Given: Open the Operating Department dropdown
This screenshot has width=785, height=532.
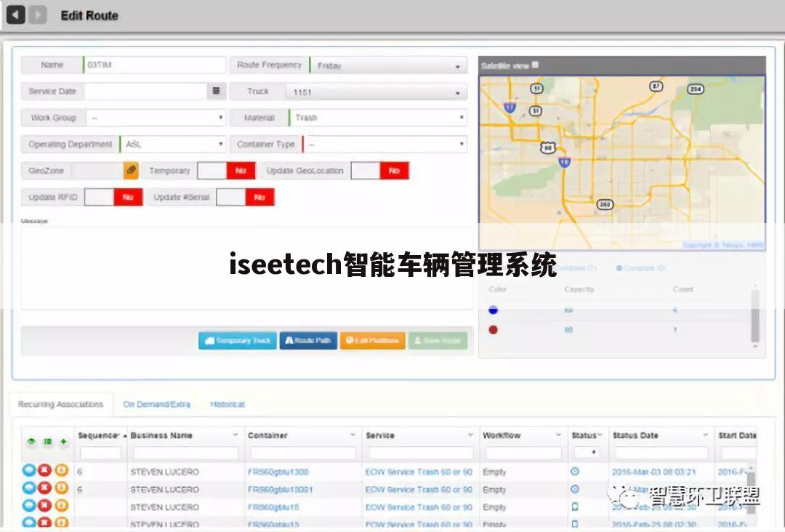Looking at the screenshot, I should coord(173,144).
